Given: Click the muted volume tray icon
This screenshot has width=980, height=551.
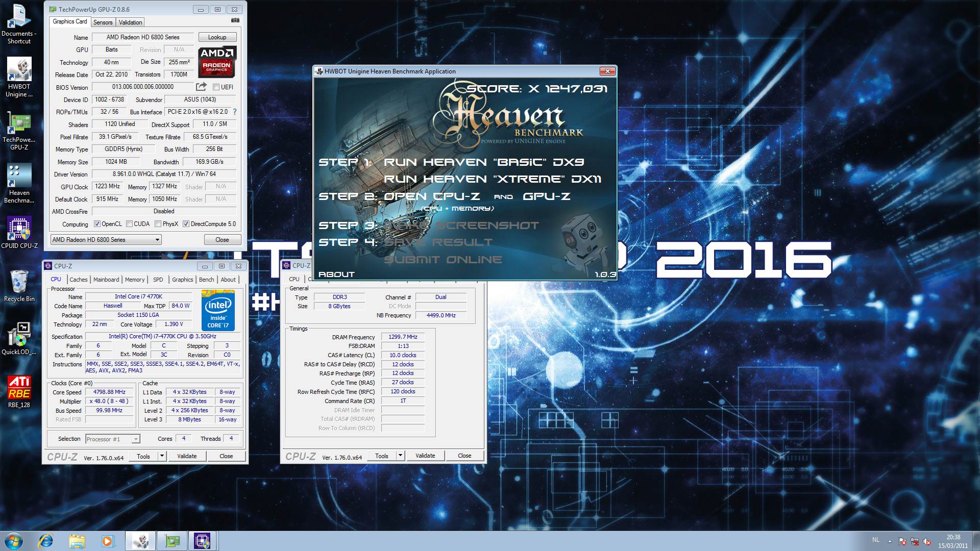Looking at the screenshot, I should pos(927,541).
